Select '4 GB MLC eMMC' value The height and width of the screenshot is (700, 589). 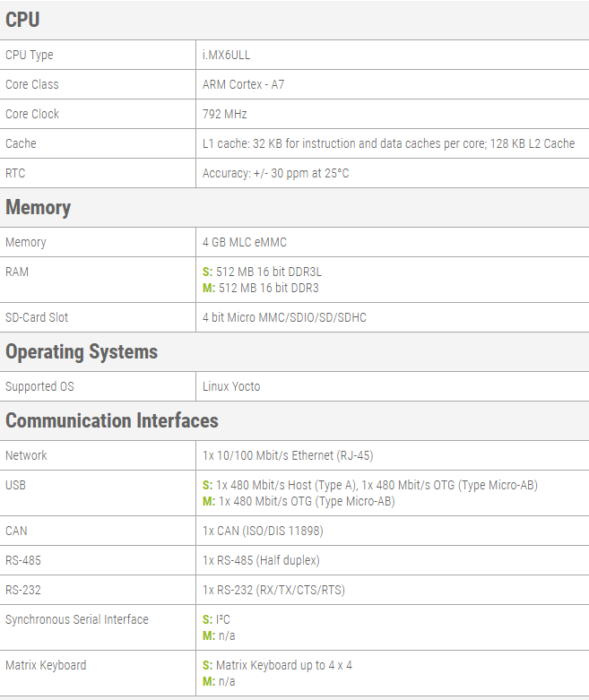click(x=245, y=242)
